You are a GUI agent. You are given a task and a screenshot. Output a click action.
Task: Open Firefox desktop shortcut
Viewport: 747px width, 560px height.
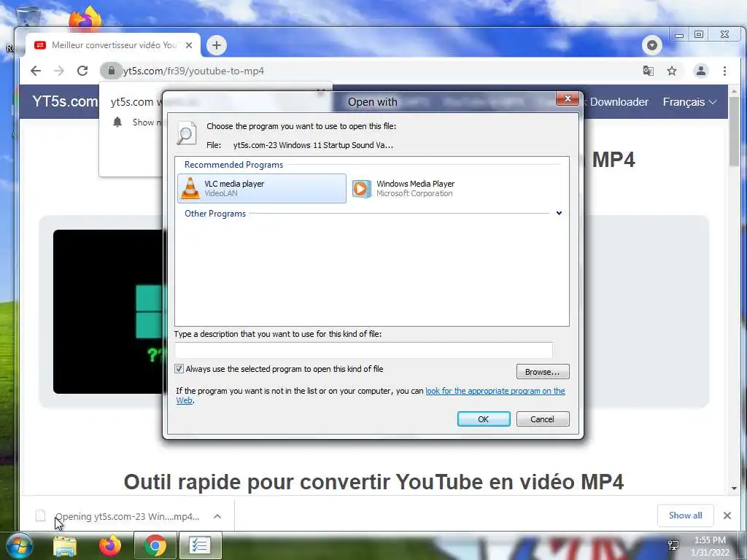coord(86,18)
